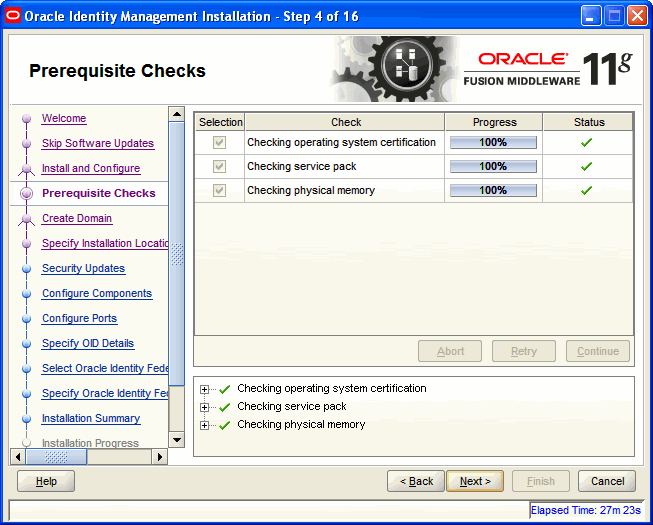The image size is (653, 525).
Task: Click 'Checking operating system certification' table cell
Action: tap(344, 142)
